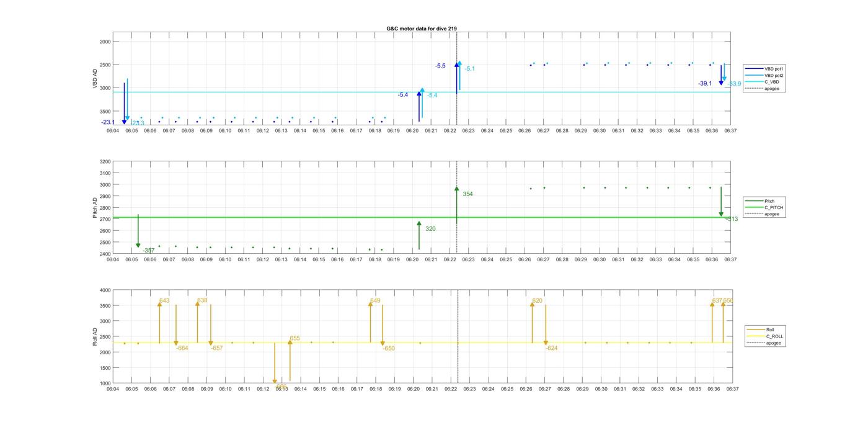Click the "3200" tick on Pitch axis
This screenshot has width=868, height=430.
point(105,162)
